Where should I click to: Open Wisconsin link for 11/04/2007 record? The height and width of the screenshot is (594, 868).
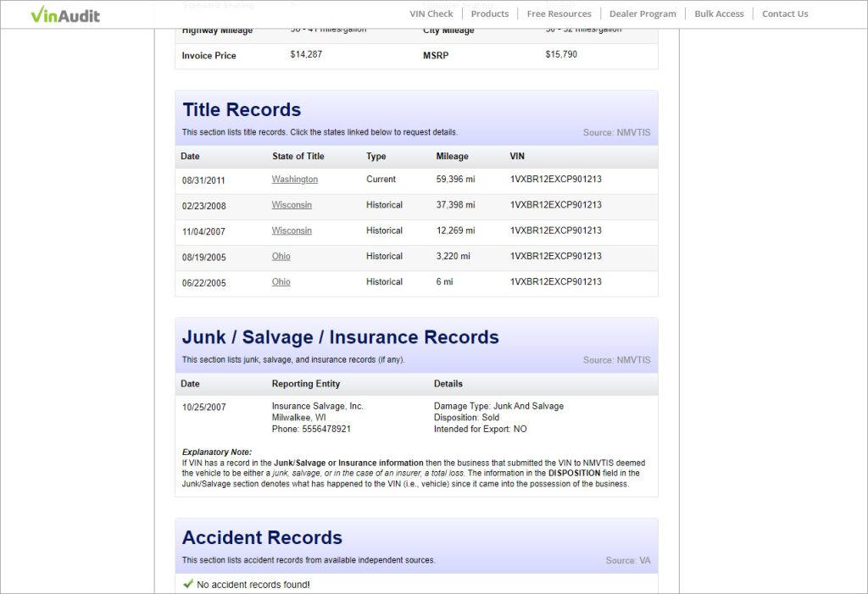point(292,230)
